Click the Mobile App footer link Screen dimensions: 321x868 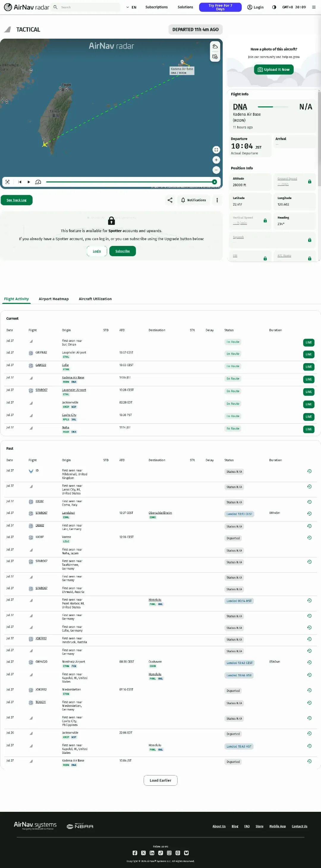point(278,826)
